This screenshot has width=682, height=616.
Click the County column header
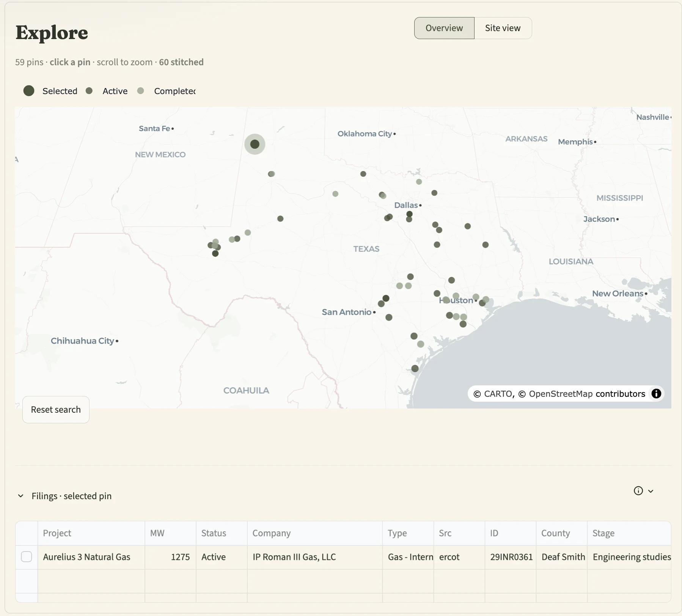click(562, 533)
